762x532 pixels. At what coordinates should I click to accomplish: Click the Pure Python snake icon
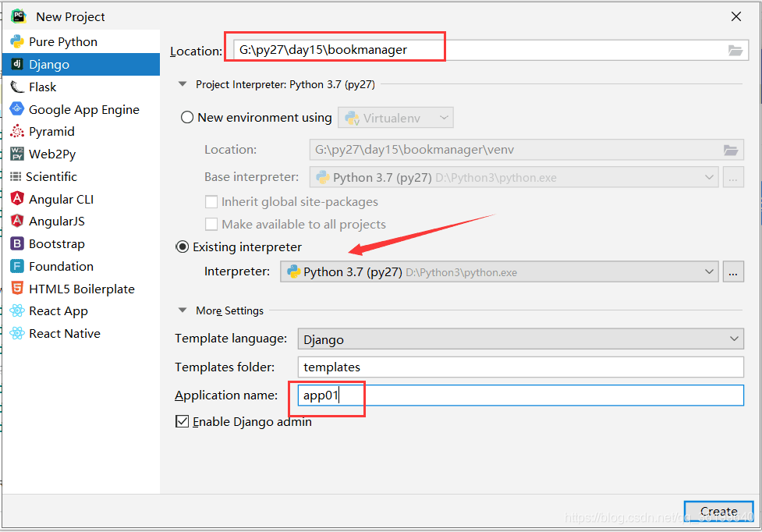click(x=17, y=42)
